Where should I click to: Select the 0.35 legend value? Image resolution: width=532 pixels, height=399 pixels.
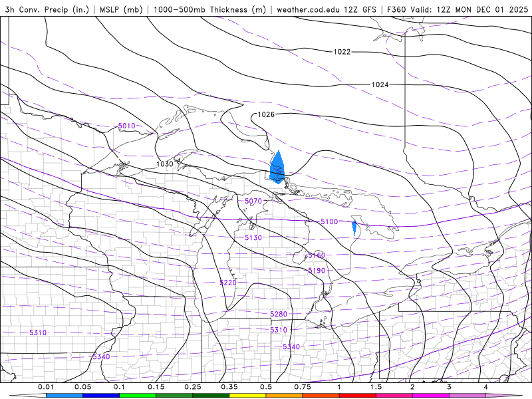coord(229,387)
